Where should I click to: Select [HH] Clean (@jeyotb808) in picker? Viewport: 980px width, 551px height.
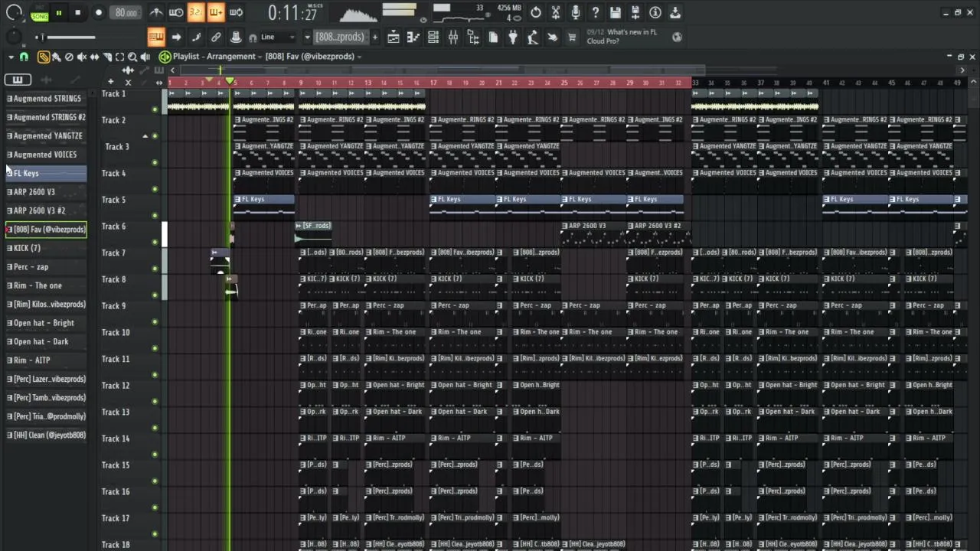tap(47, 435)
